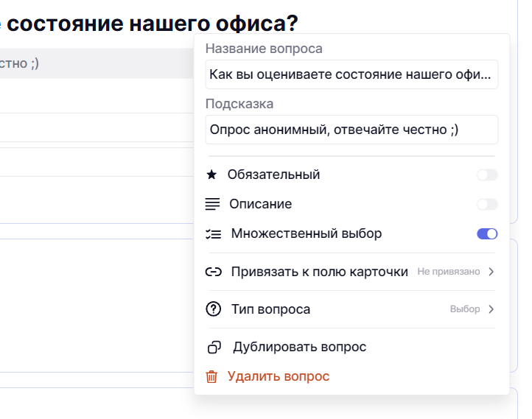Open the Тип вопроса submenu
Screen dimensions: 532x419
coord(270,309)
